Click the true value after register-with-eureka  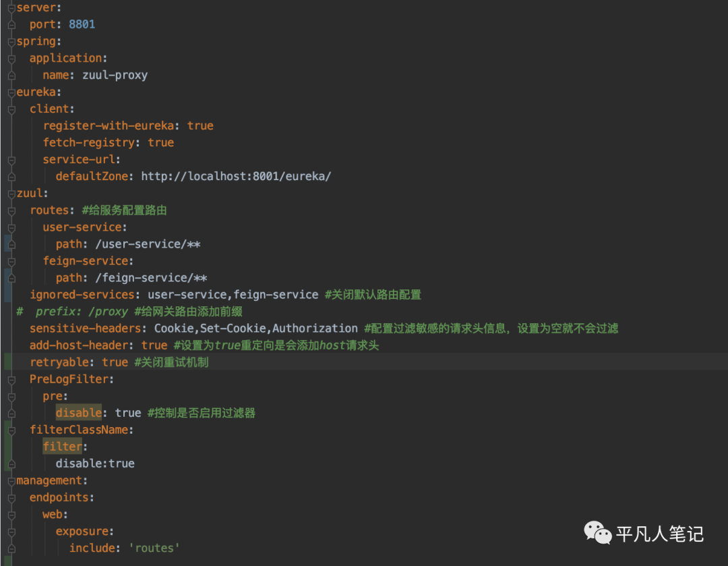click(200, 125)
